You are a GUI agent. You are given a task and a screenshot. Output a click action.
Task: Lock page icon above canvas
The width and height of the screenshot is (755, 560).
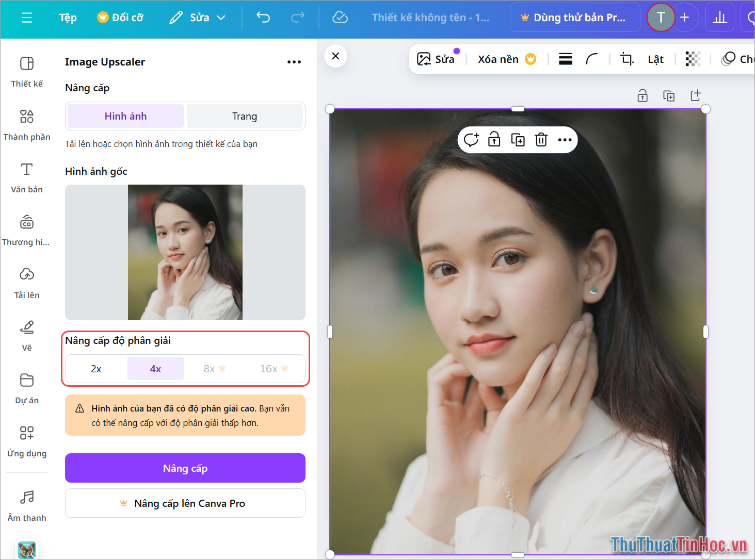pyautogui.click(x=642, y=95)
